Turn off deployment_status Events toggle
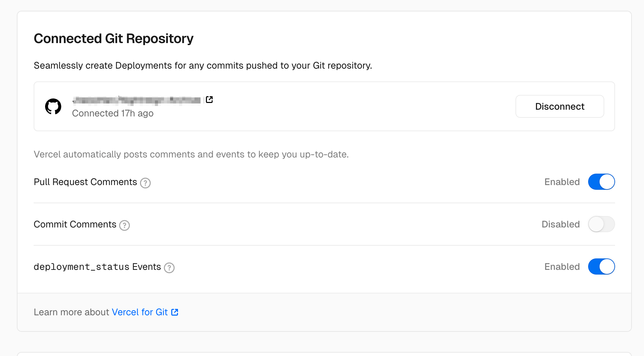Screen dimensions: 644x356 point(601,266)
